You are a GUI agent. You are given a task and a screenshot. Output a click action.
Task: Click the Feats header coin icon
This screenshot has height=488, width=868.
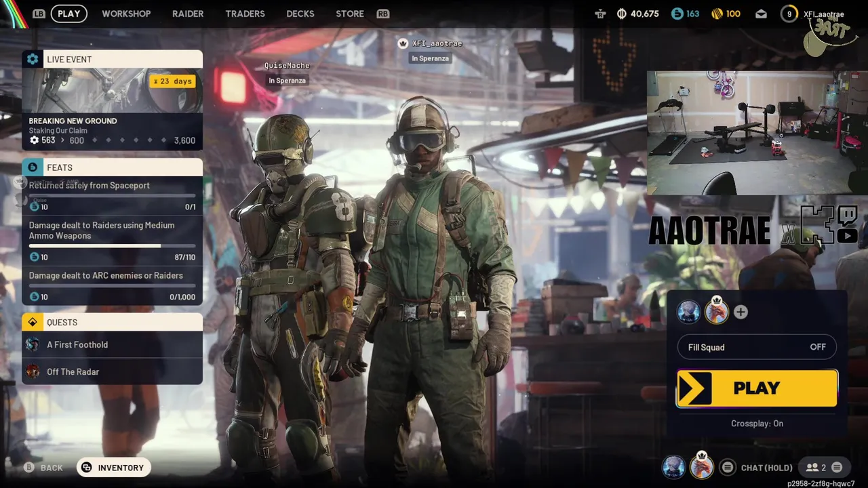(33, 167)
